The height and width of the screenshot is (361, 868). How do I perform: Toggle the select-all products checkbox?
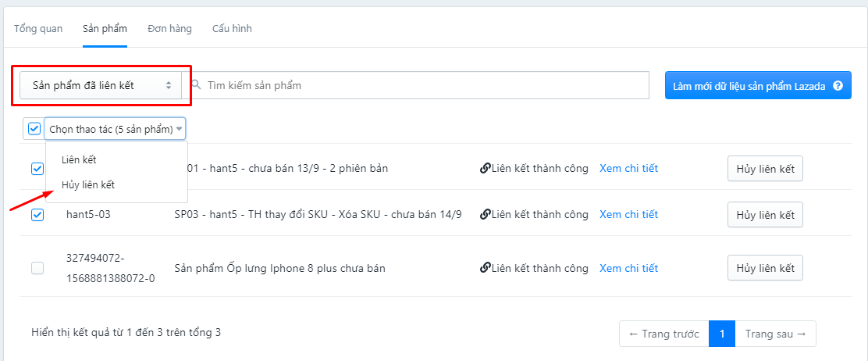(34, 129)
